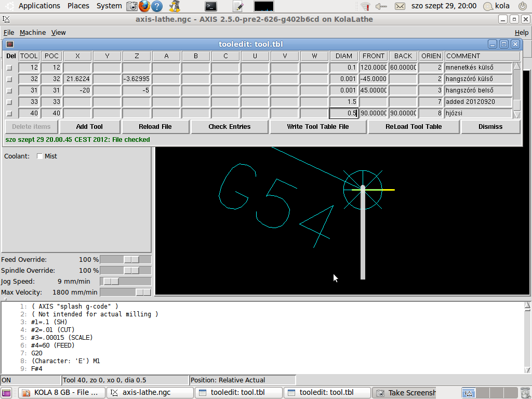Open the mail envelope indicator

[400, 6]
